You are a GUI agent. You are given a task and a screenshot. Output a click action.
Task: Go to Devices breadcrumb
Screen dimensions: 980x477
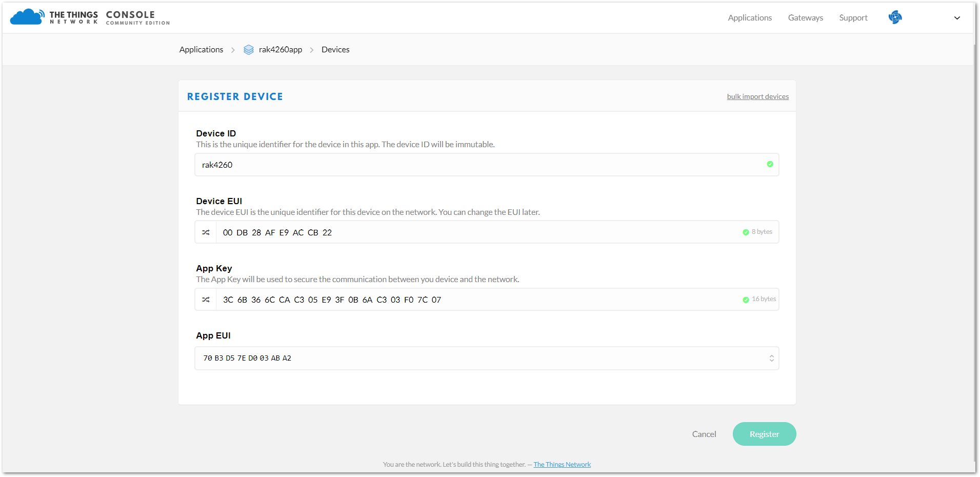click(x=335, y=49)
